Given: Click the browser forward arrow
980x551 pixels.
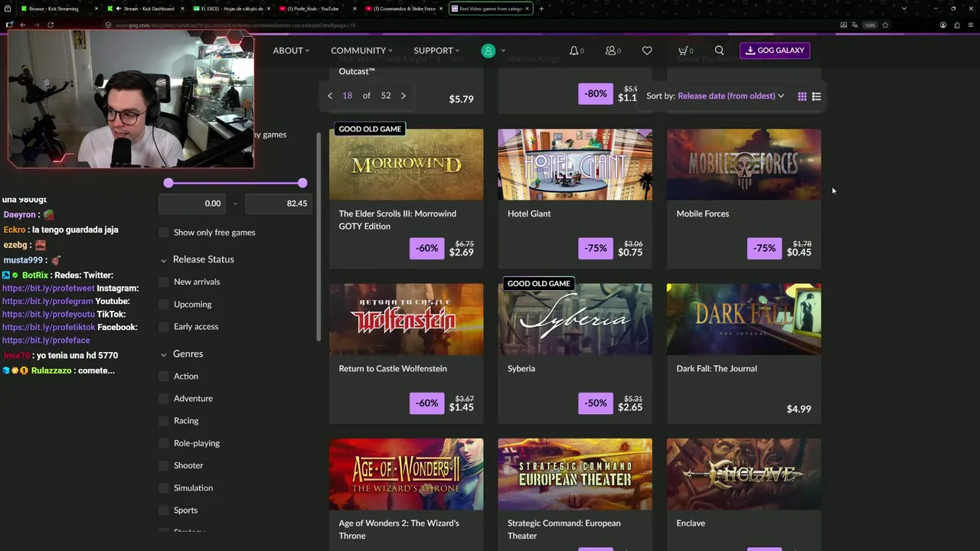Looking at the screenshot, I should point(36,24).
